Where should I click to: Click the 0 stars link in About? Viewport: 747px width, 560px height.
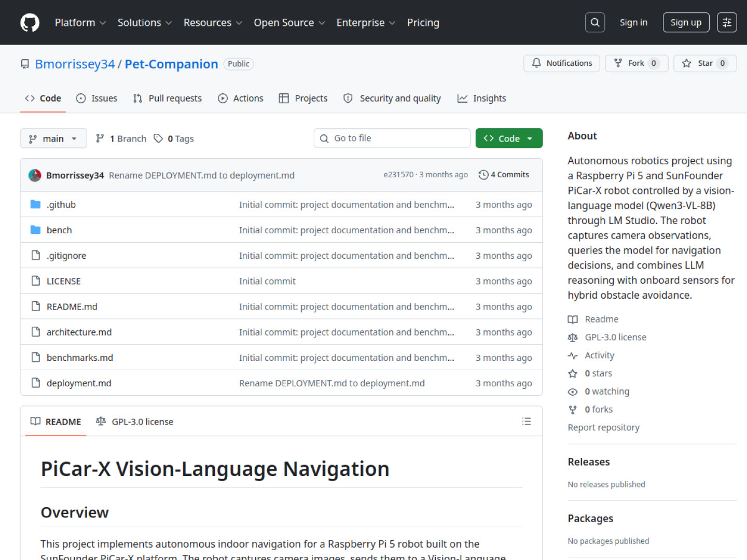coord(598,373)
